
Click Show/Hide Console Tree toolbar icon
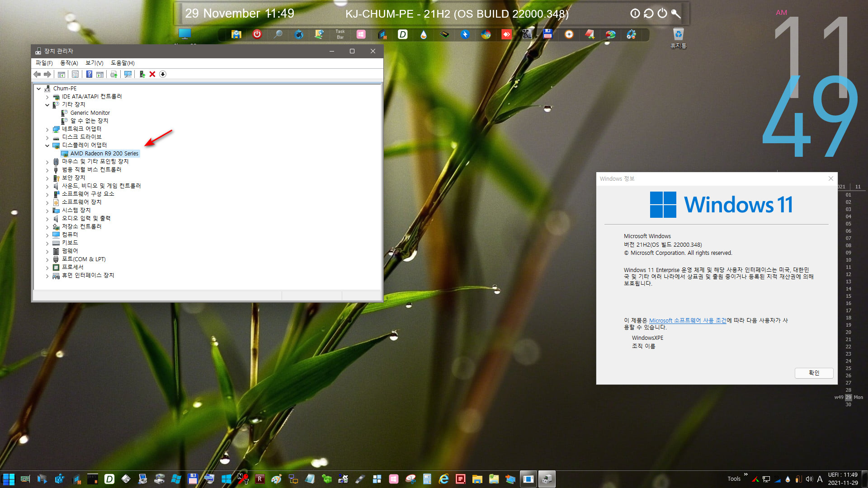61,74
